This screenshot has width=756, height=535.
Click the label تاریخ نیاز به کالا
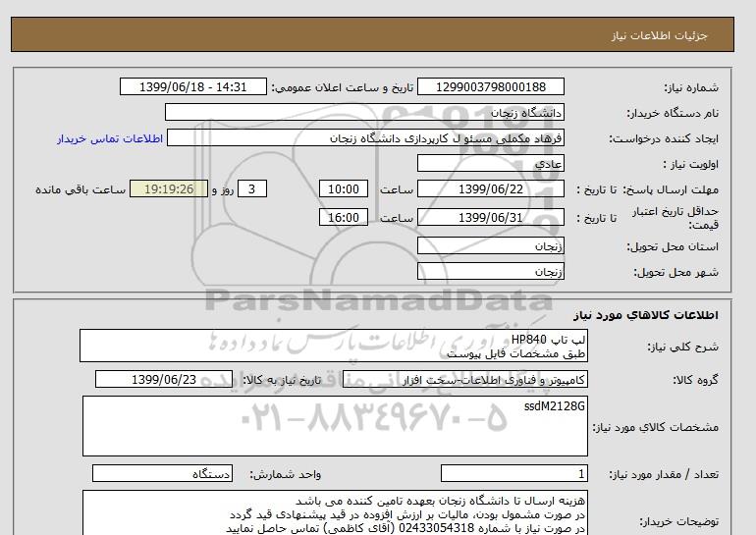(282, 380)
